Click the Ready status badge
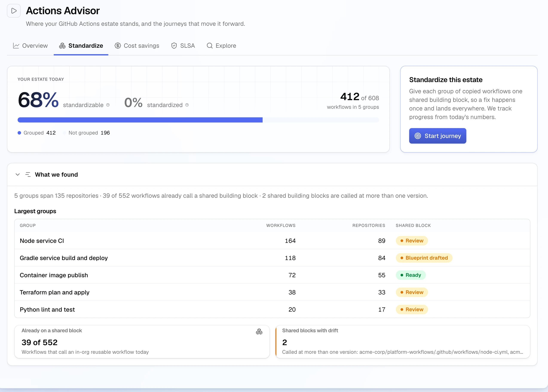The image size is (548, 392). [411, 275]
